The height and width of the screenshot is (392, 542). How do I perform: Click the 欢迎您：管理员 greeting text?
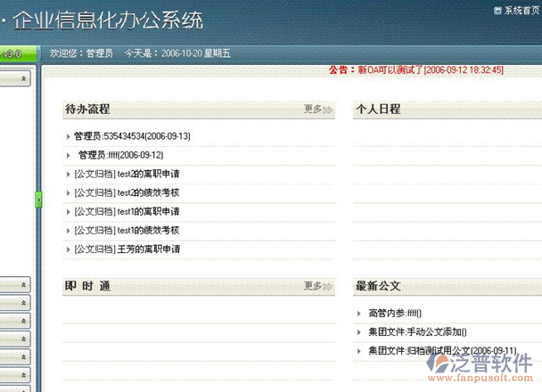point(81,53)
